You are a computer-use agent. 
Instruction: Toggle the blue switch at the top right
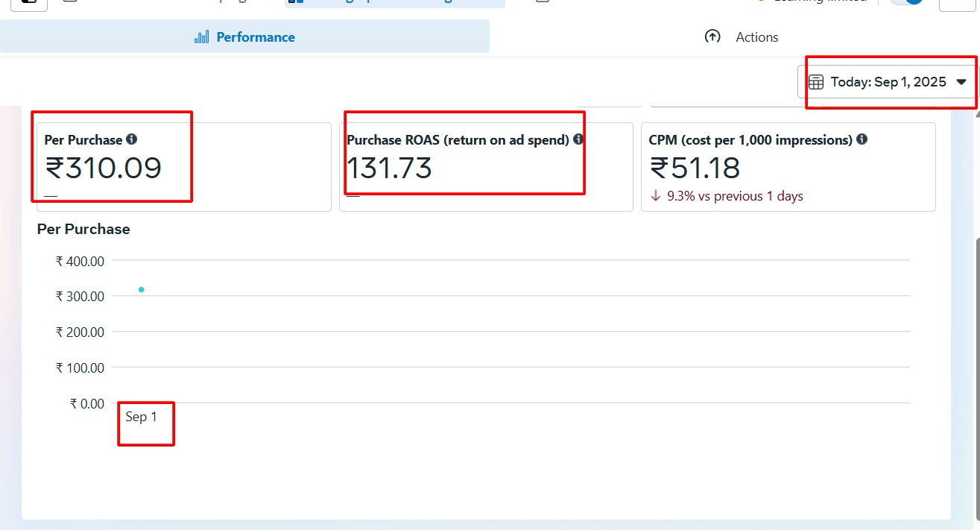tap(907, 2)
